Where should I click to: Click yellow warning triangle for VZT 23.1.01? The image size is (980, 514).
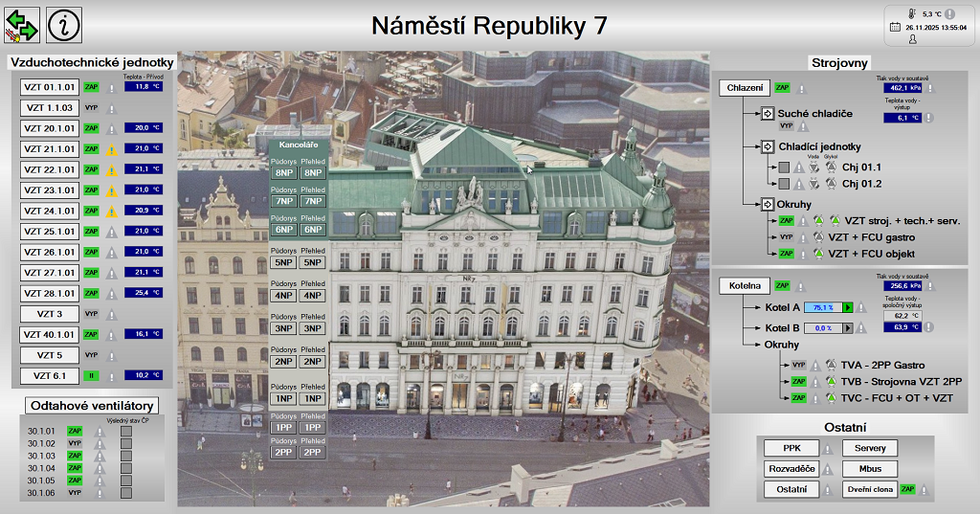coord(112,190)
